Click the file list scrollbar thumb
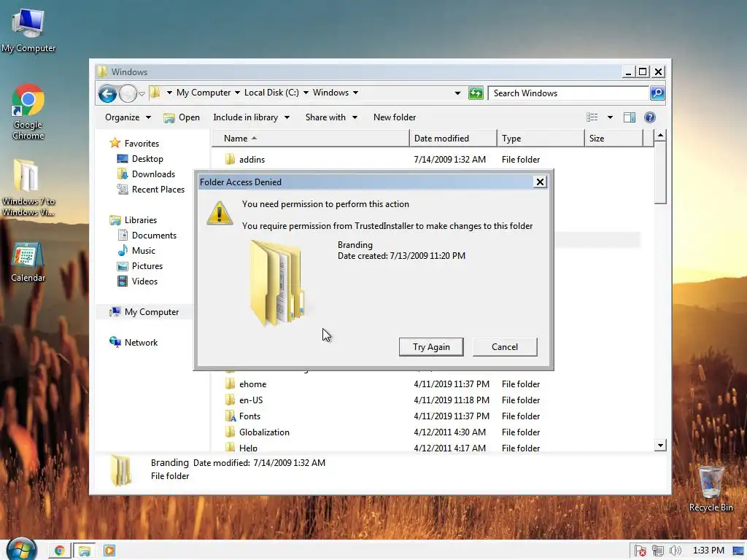 (659, 172)
